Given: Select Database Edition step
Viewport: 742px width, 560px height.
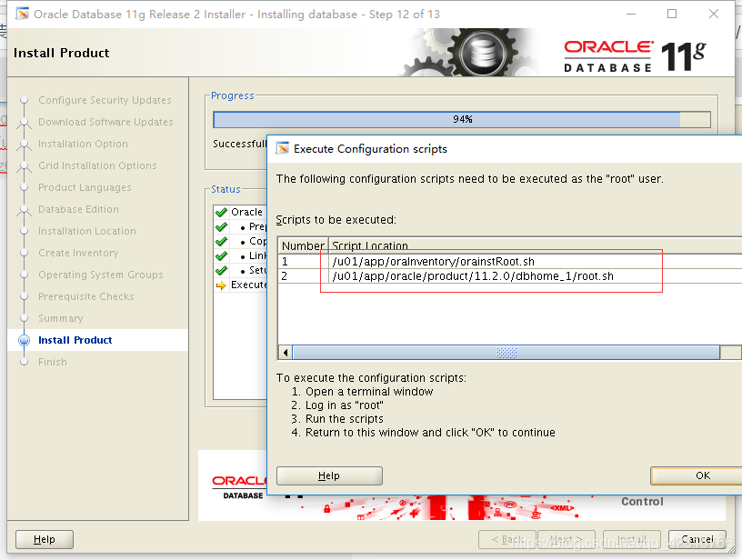Looking at the screenshot, I should click(78, 209).
